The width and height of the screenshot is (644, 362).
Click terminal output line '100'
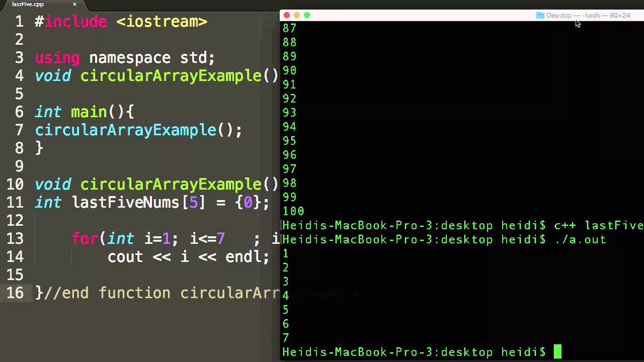pos(293,212)
